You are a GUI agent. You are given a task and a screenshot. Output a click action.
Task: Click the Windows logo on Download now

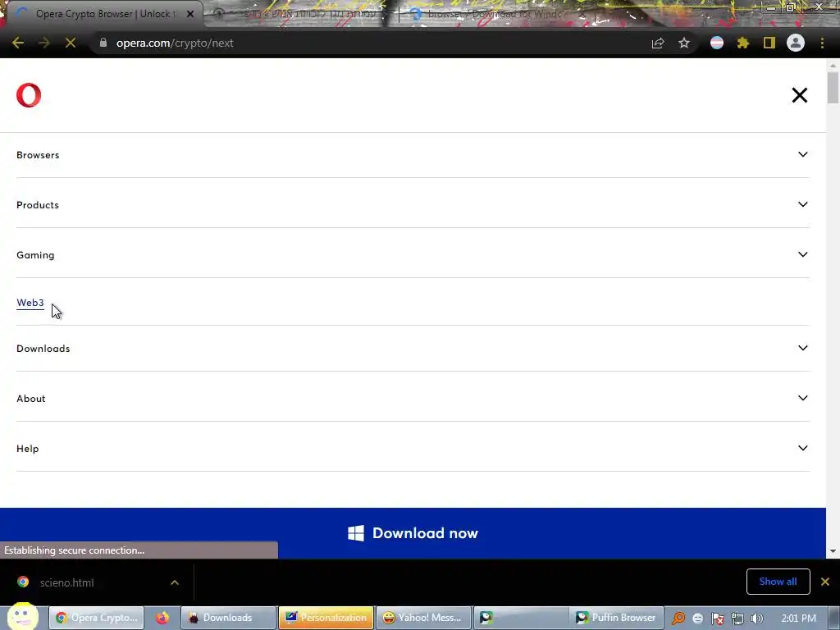click(x=356, y=533)
